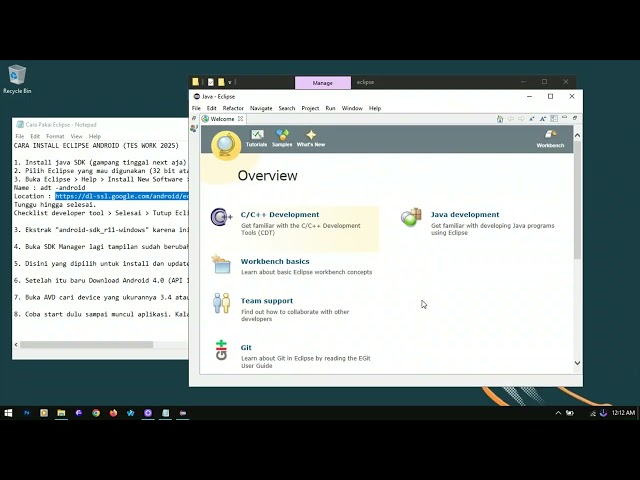Restore the Welcome view panel
Screen dimensions: 640x480
point(575,118)
